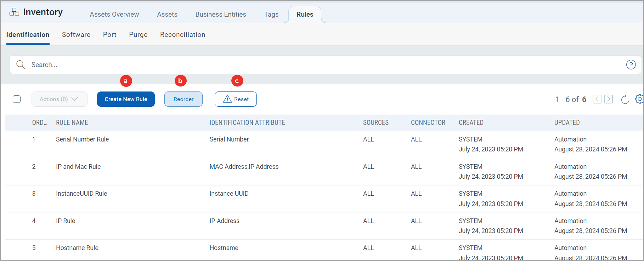This screenshot has height=261, width=644.
Task: Toggle the select-all rules checkbox
Action: pos(17,99)
